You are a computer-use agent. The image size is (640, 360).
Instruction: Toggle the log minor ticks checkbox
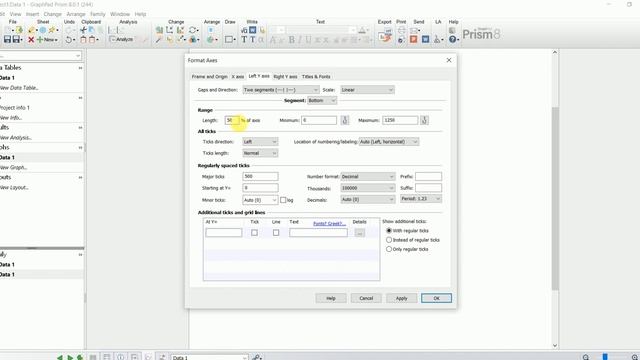(x=283, y=200)
